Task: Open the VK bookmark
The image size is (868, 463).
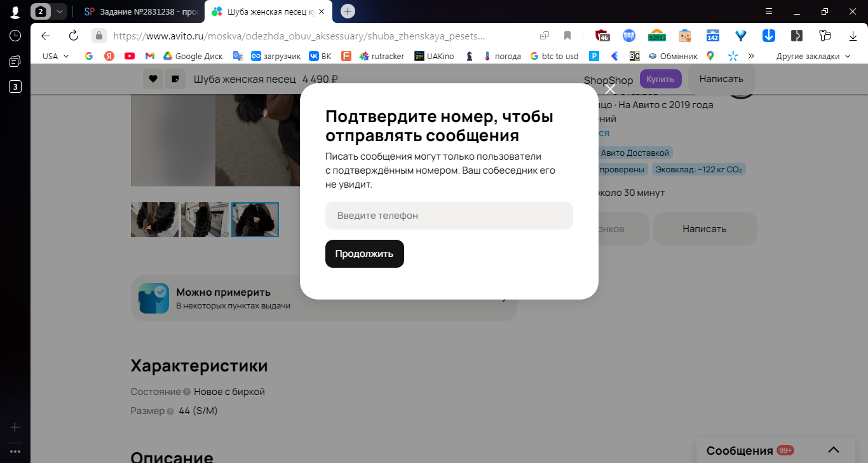Action: [320, 56]
